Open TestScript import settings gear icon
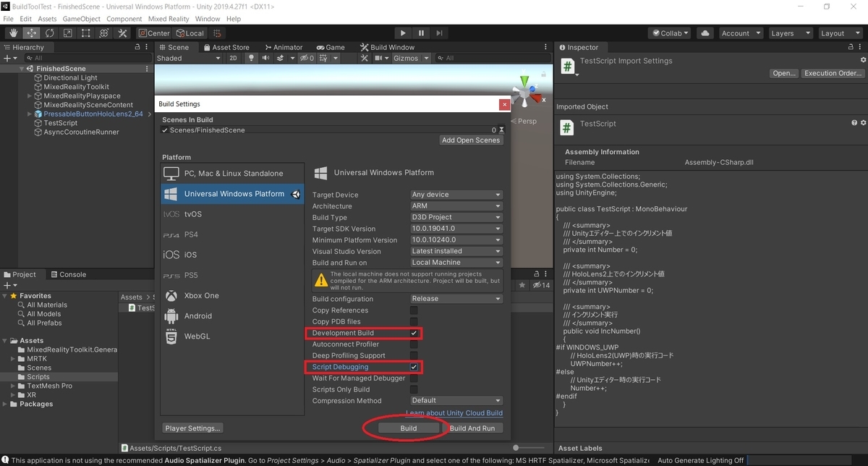 (x=863, y=61)
